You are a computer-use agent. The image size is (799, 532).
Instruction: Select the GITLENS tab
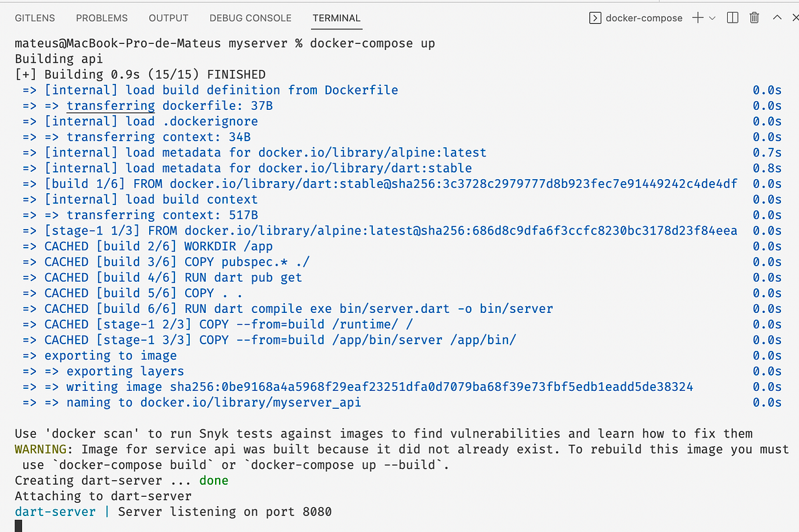pos(35,18)
